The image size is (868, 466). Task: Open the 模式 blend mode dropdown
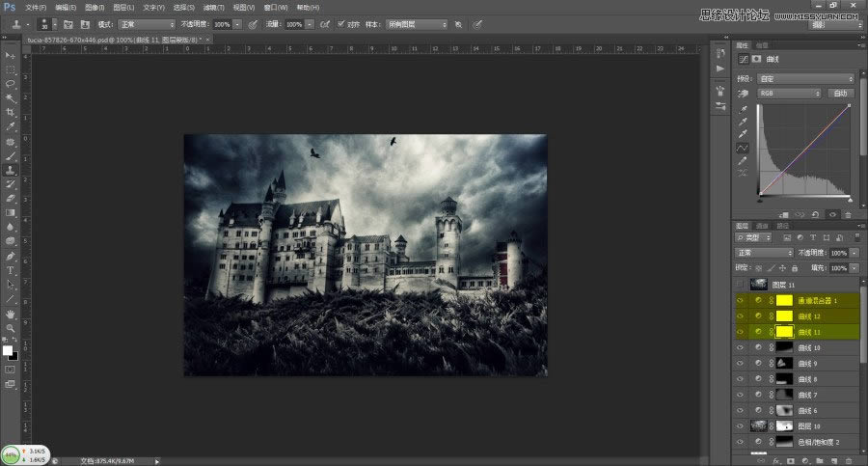(148, 23)
